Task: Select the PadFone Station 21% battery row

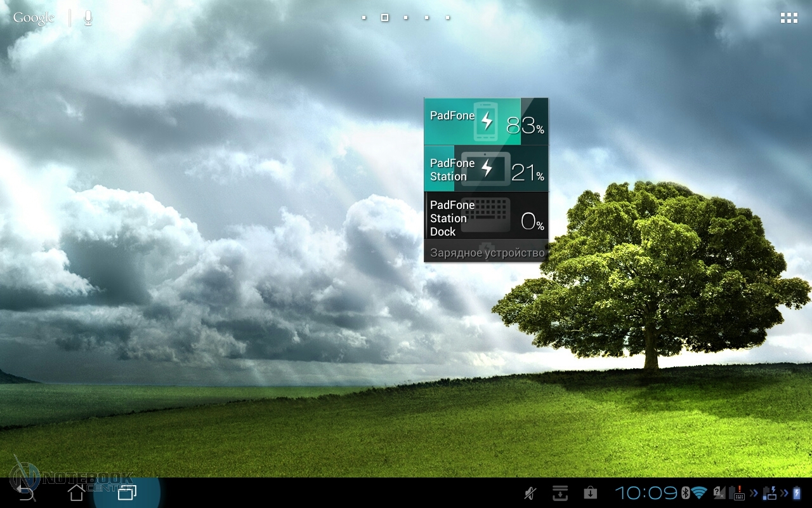Action: click(486, 169)
